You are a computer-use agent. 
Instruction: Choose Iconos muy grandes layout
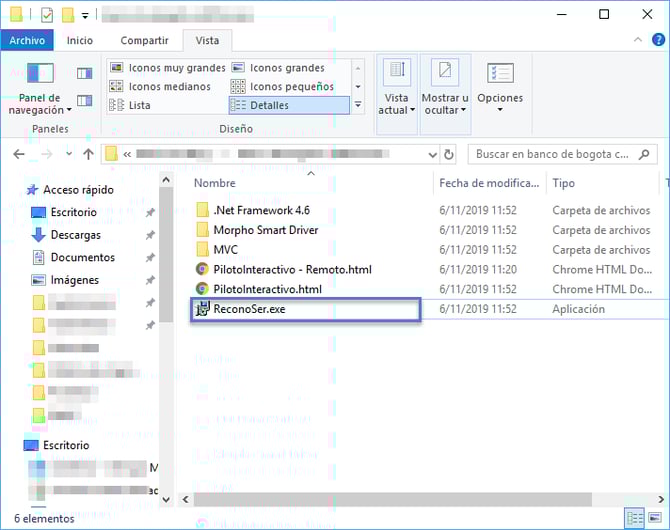click(x=168, y=68)
